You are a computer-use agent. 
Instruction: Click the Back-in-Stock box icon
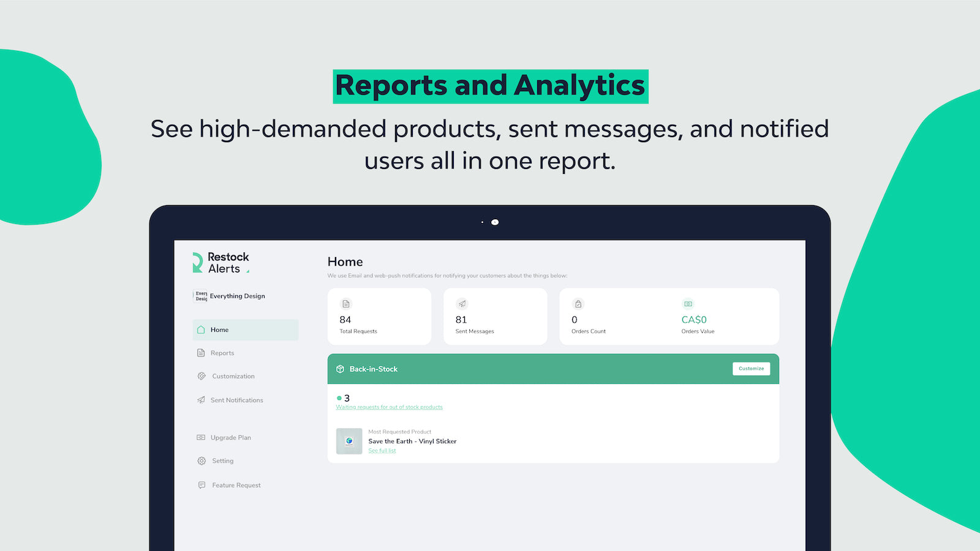tap(341, 369)
